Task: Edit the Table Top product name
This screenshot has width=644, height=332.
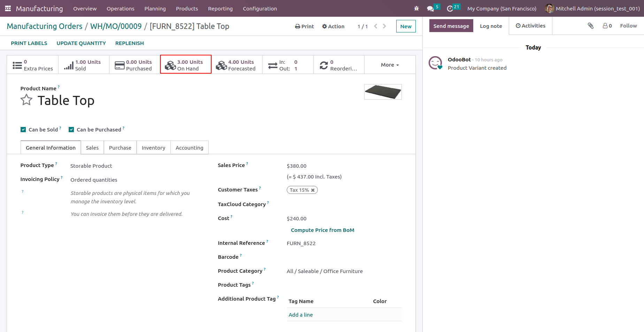Action: pos(66,100)
